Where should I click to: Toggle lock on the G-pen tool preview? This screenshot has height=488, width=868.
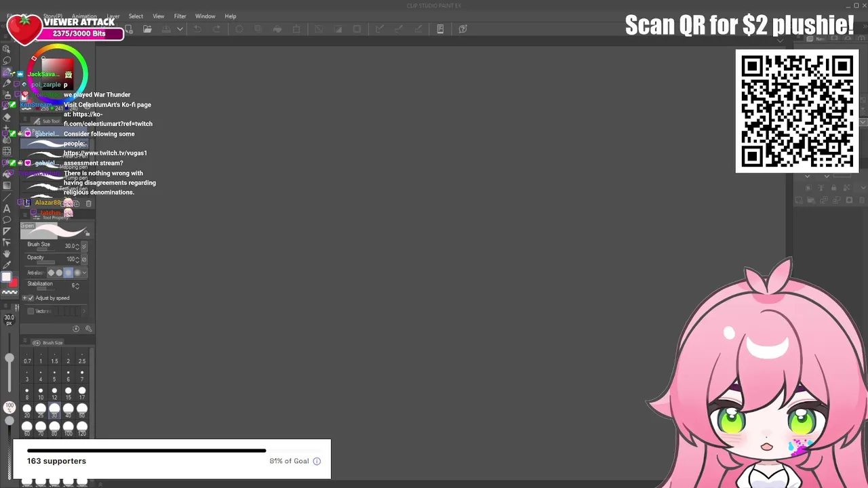coord(87,234)
